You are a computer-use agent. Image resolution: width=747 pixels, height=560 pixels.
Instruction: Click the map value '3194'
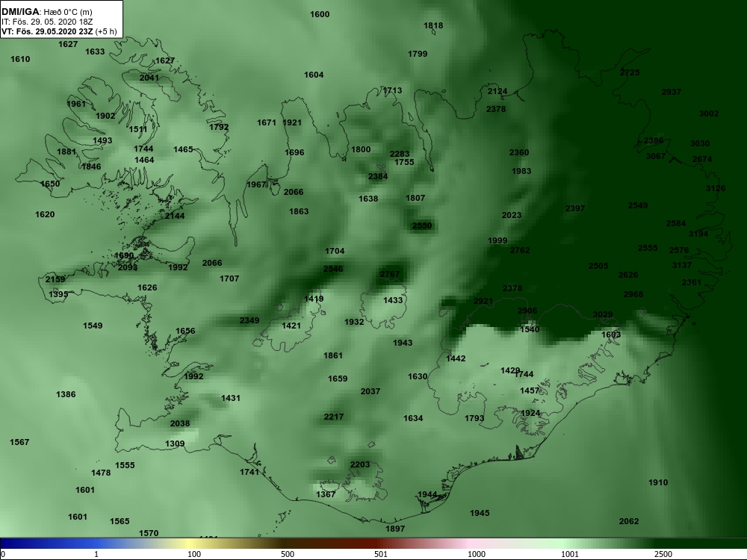pyautogui.click(x=698, y=233)
